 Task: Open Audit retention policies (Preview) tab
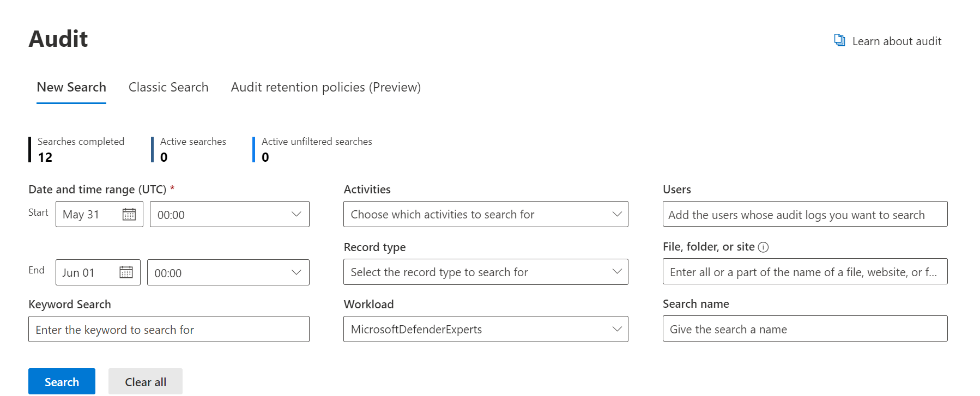click(325, 87)
